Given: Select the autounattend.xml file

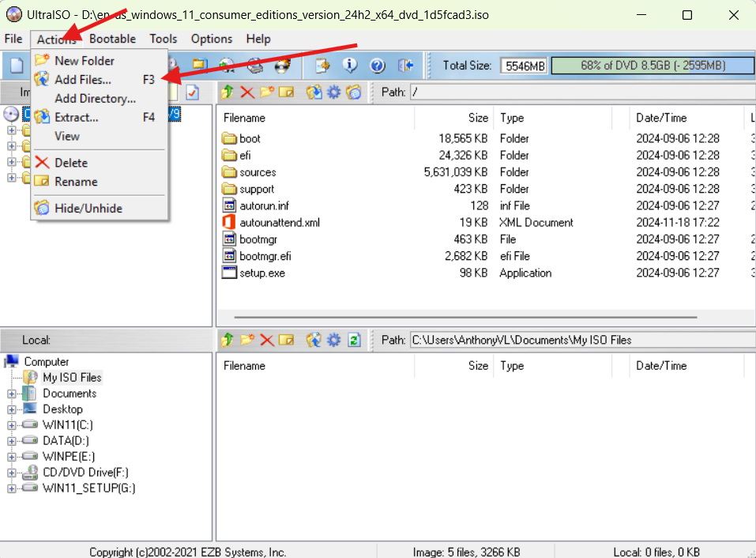Looking at the screenshot, I should (x=279, y=223).
